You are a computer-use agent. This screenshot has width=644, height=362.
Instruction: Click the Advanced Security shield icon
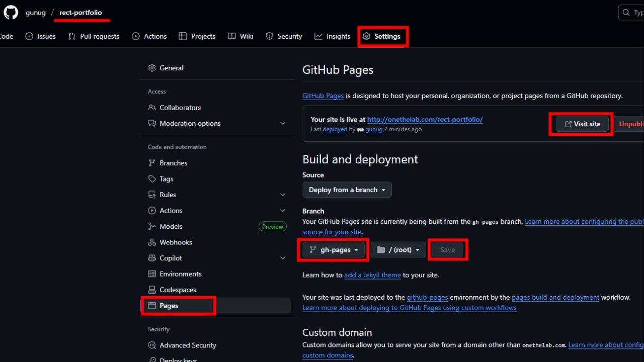(152, 345)
